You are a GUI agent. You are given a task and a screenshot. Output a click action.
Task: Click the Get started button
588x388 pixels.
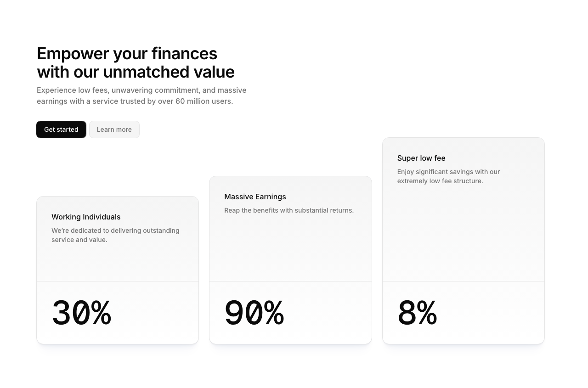pyautogui.click(x=61, y=129)
